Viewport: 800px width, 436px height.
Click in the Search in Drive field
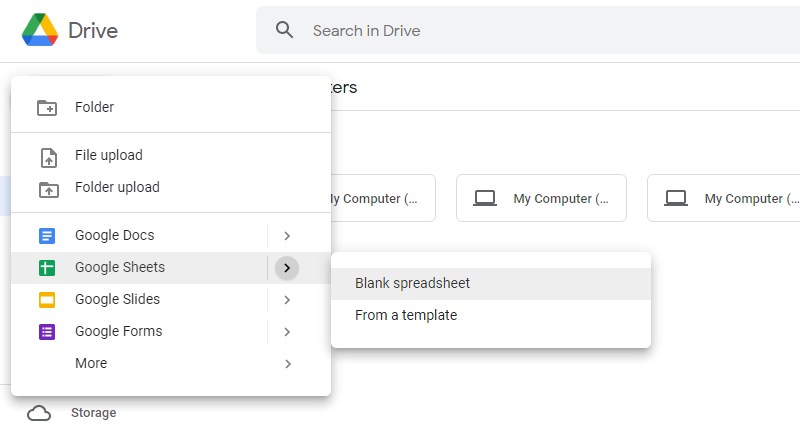tap(500, 31)
